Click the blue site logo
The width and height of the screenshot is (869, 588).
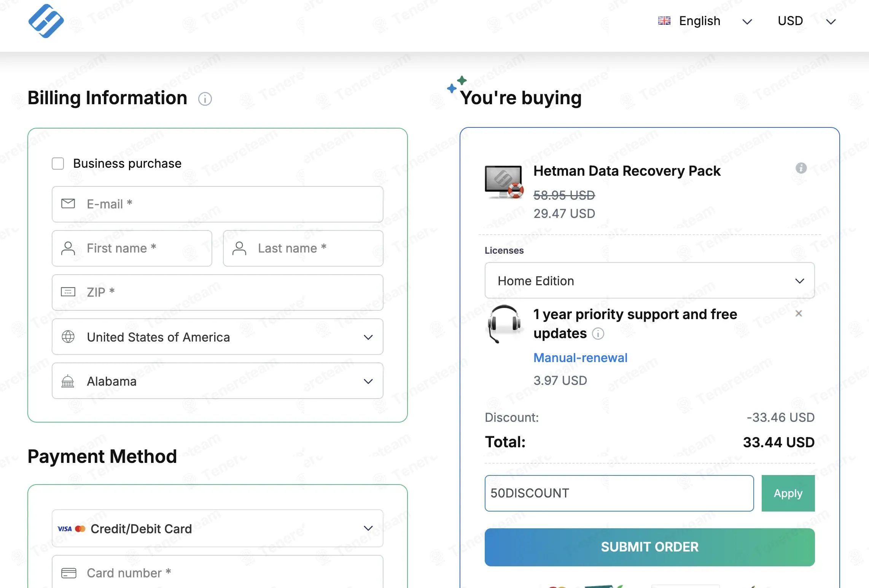point(46,21)
